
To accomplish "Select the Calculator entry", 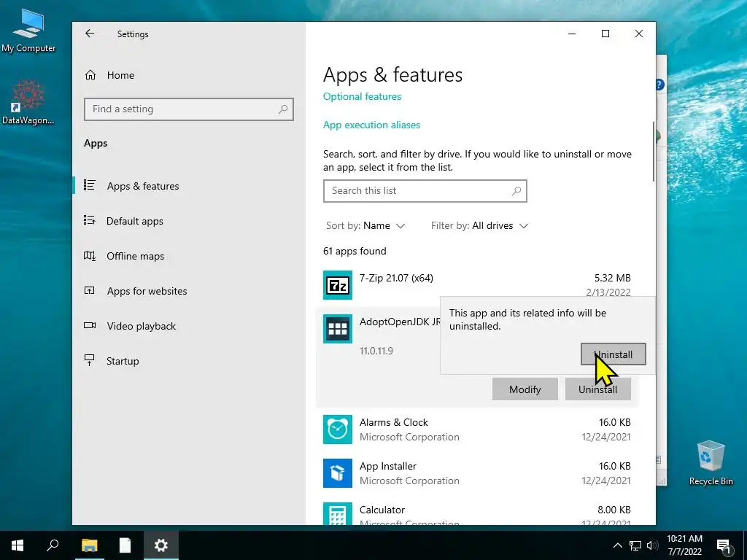I will click(476, 513).
